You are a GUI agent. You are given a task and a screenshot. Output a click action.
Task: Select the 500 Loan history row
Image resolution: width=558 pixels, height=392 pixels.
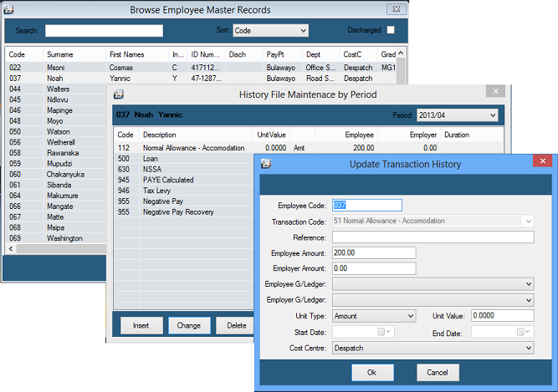[184, 159]
